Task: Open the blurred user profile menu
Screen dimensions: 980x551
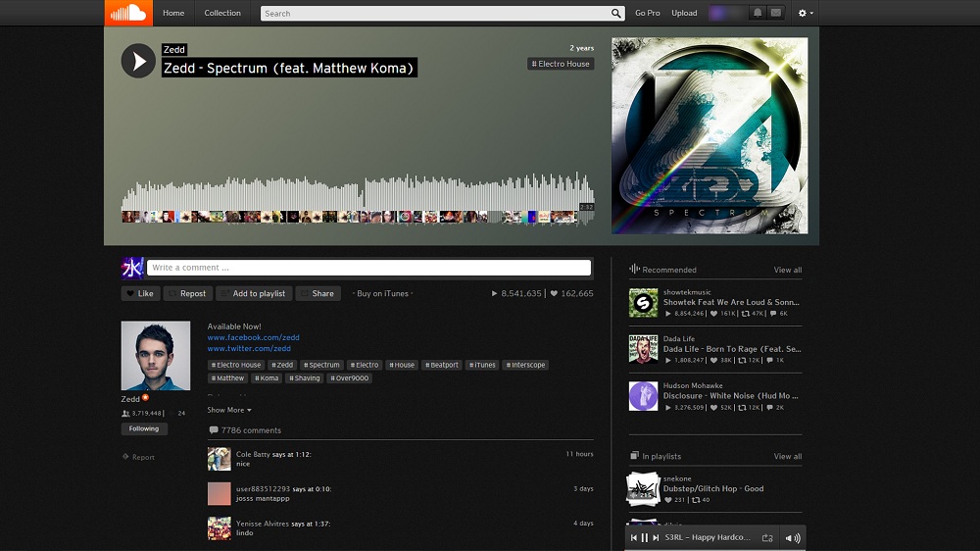Action: pyautogui.click(x=727, y=13)
